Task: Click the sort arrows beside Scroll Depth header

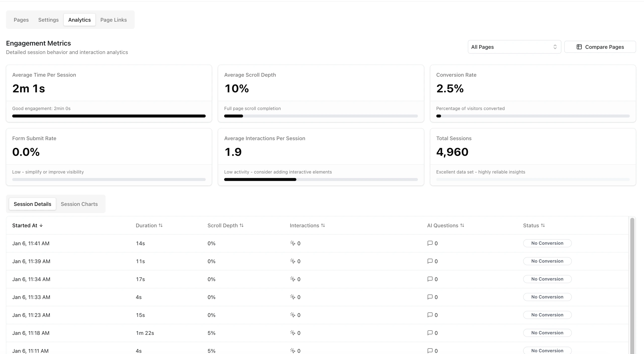Action: pyautogui.click(x=242, y=225)
